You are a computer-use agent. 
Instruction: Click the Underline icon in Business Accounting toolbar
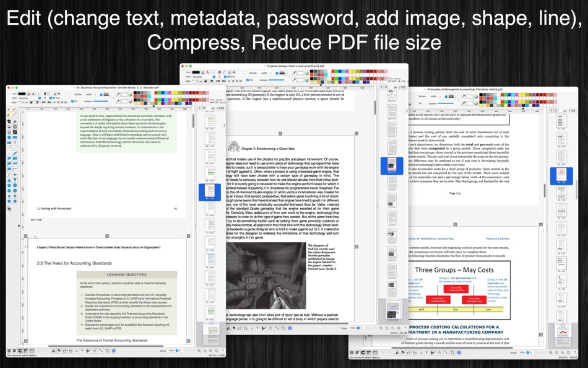(54, 94)
